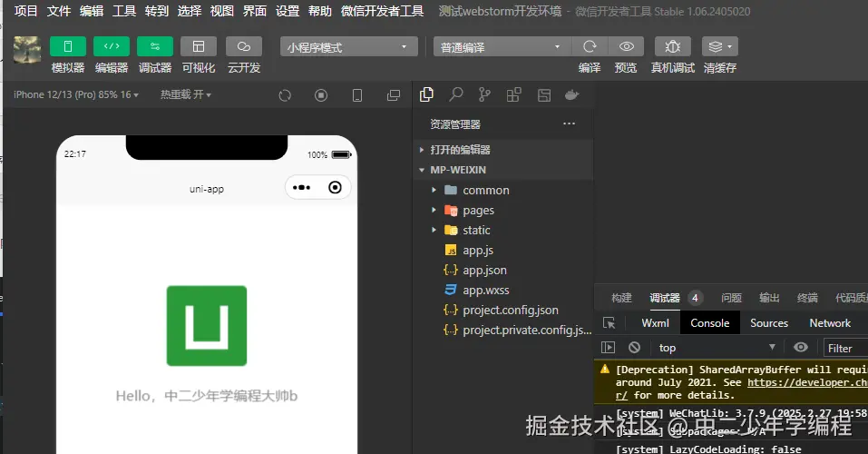The height and width of the screenshot is (454, 868).
Task: Expand the pages folder
Action: pos(503,210)
